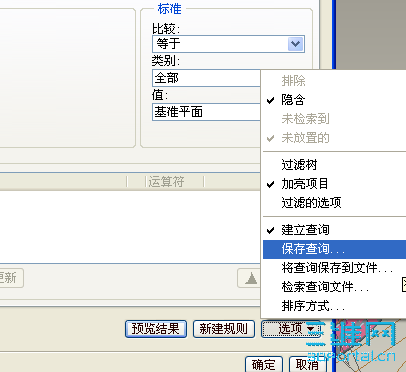Click the 预览结果 button
The height and width of the screenshot is (372, 406).
click(156, 329)
